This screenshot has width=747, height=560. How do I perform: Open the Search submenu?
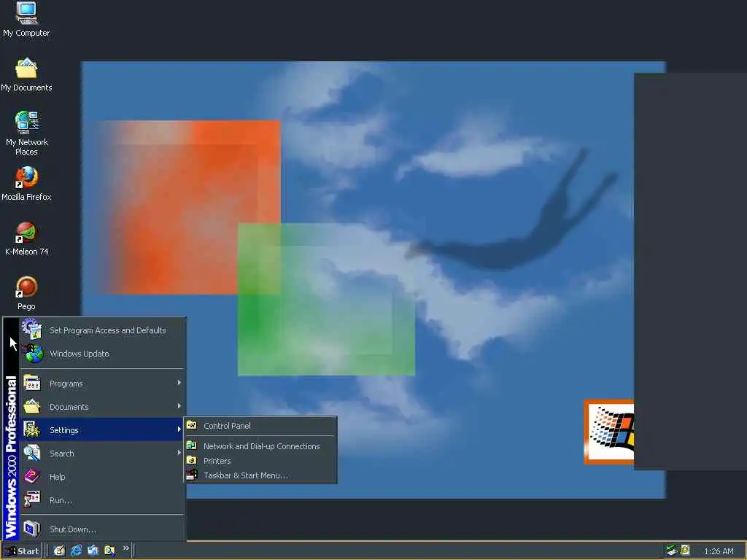point(102,454)
